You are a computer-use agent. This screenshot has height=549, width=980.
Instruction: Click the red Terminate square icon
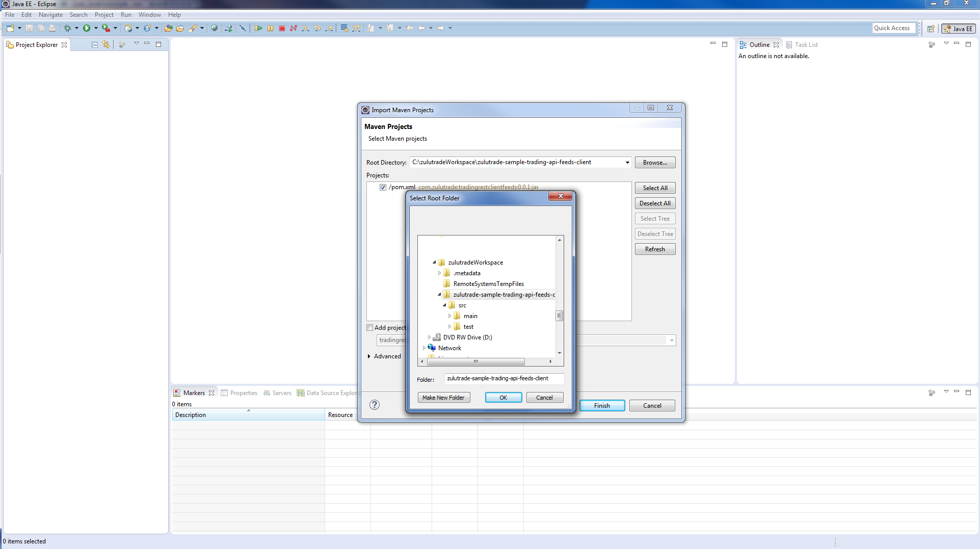point(282,29)
